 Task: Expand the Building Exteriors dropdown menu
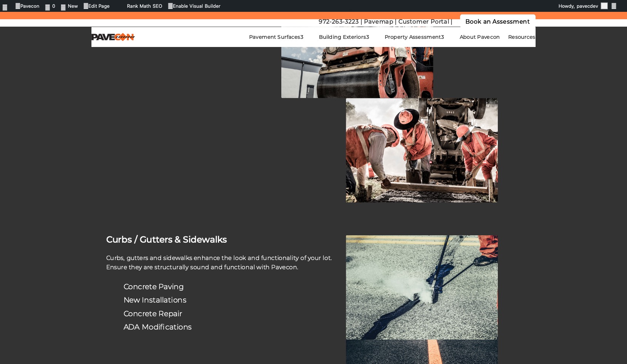pyautogui.click(x=343, y=37)
